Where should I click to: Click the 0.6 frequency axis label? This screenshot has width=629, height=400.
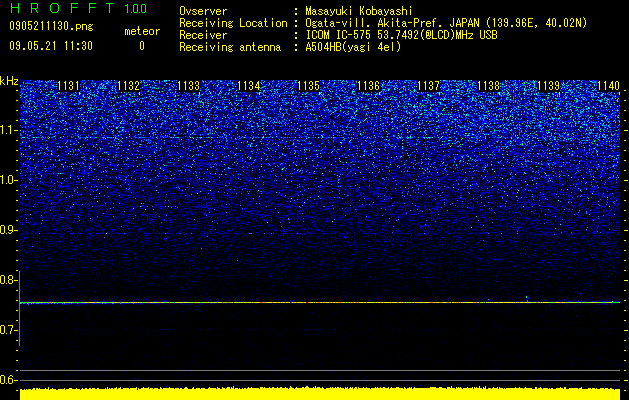9,380
